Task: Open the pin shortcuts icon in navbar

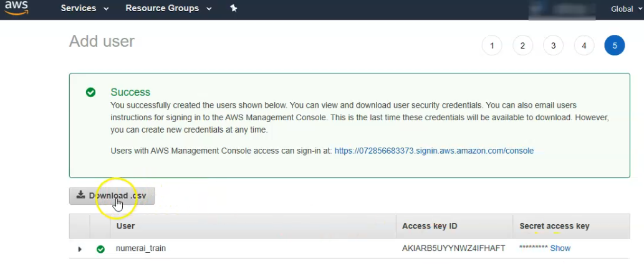Action: [x=234, y=8]
